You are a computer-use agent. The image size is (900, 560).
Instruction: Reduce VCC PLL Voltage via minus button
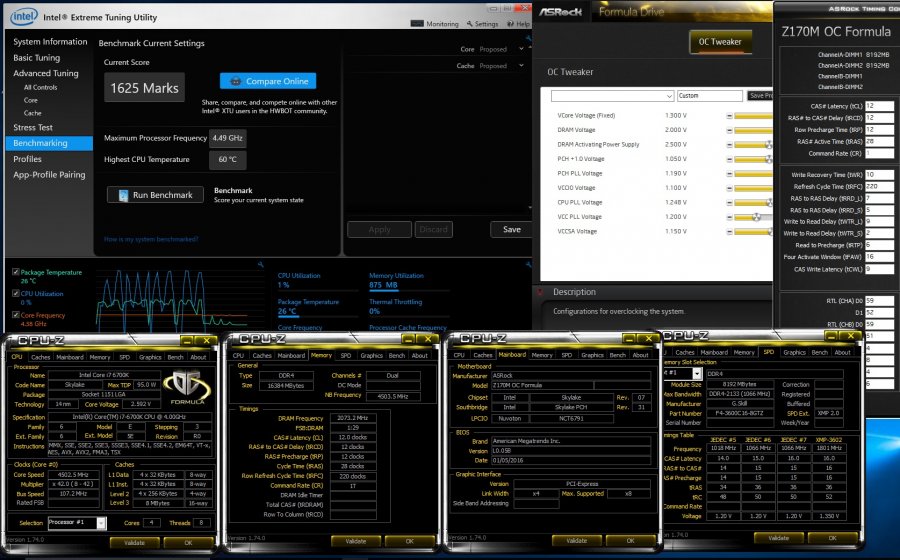729,217
